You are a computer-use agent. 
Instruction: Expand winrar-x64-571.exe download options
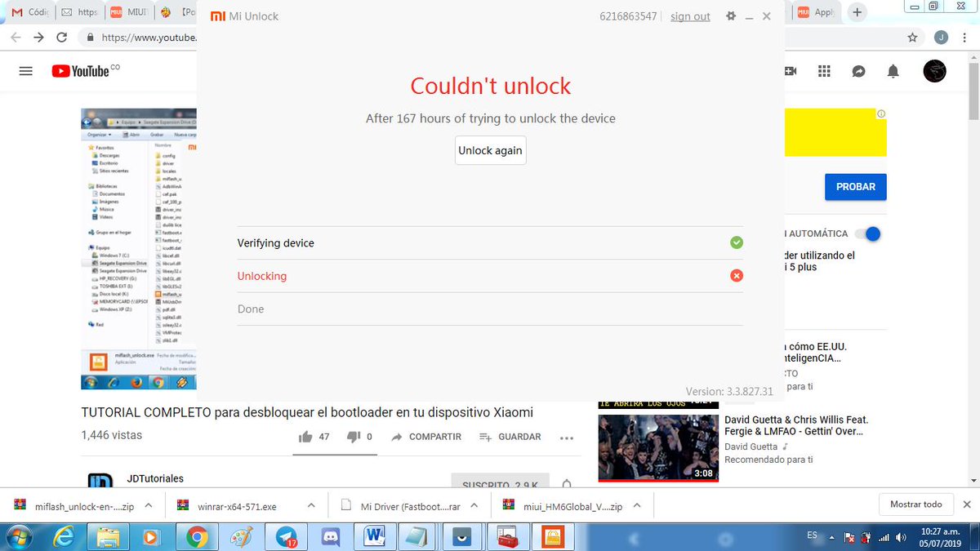310,505
